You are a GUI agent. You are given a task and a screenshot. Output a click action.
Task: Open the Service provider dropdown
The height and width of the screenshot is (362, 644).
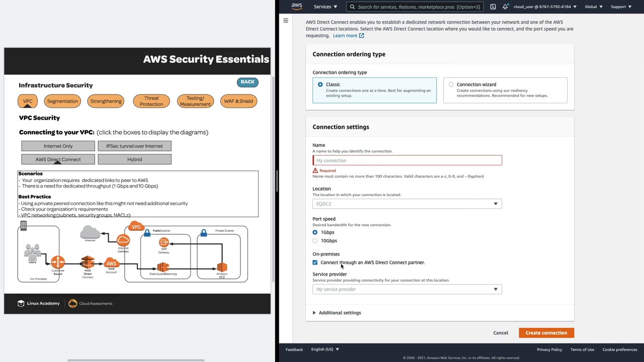click(x=407, y=289)
